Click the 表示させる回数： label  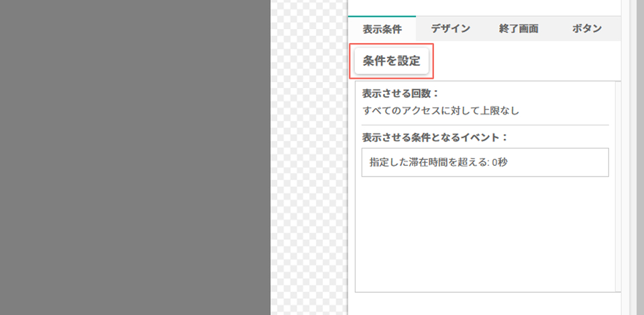click(400, 94)
